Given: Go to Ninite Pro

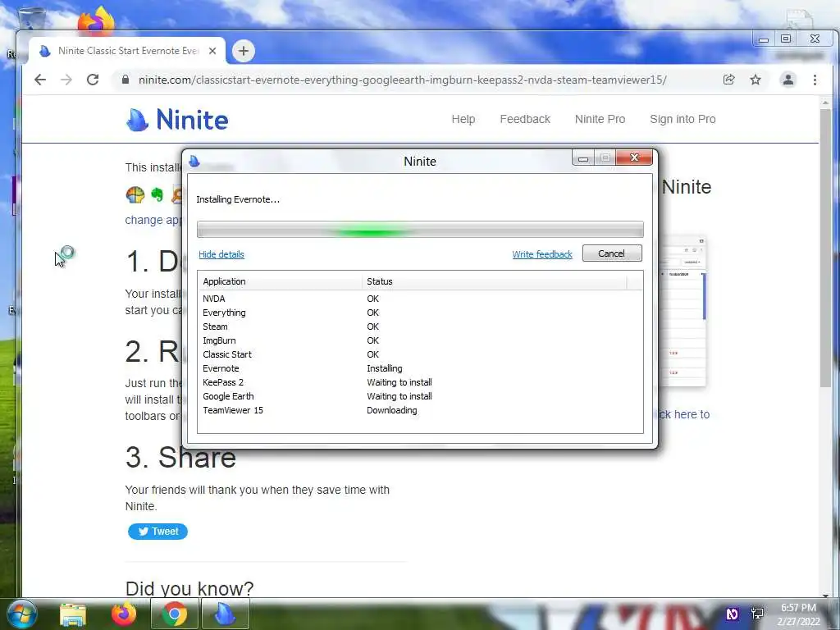Looking at the screenshot, I should pos(600,120).
